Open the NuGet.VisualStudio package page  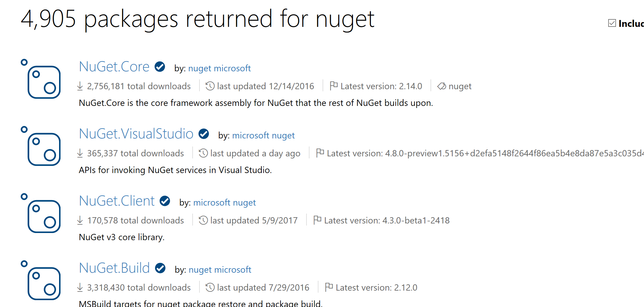coord(136,134)
